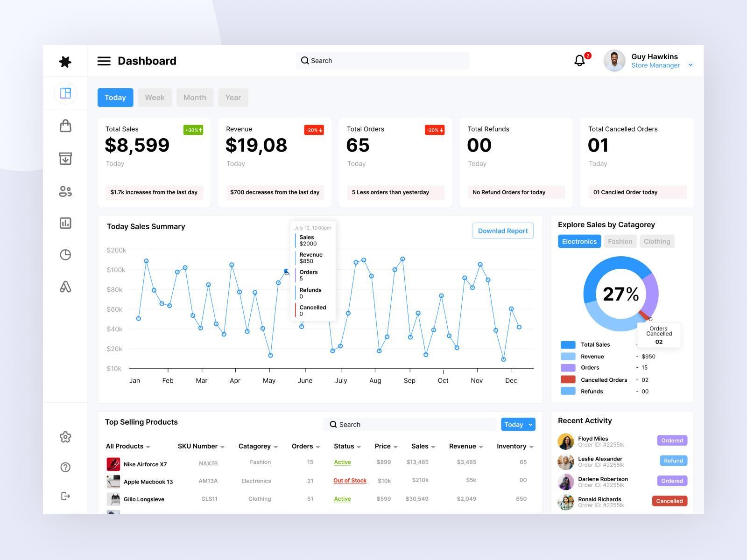Enable the Clothing category filter

pyautogui.click(x=657, y=241)
